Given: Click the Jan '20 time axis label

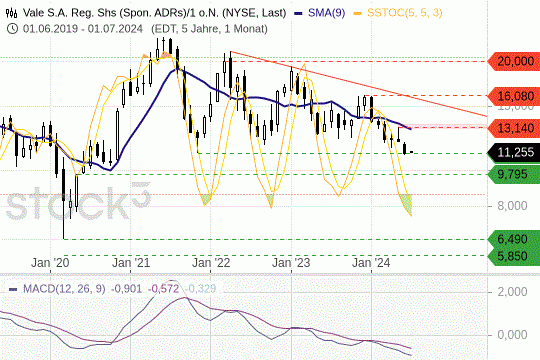Looking at the screenshot, I should click(50, 263).
